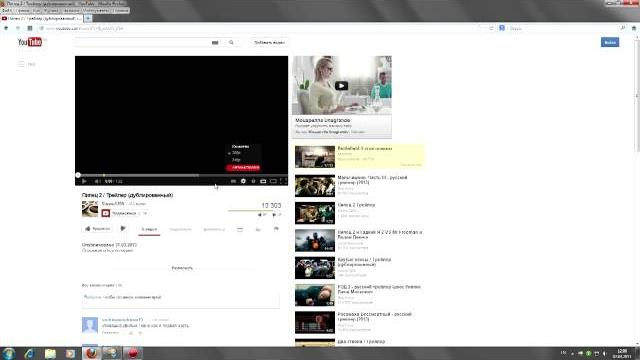The width and height of the screenshot is (640, 360).
Task: Open player settings gear icon
Action: coord(243,181)
